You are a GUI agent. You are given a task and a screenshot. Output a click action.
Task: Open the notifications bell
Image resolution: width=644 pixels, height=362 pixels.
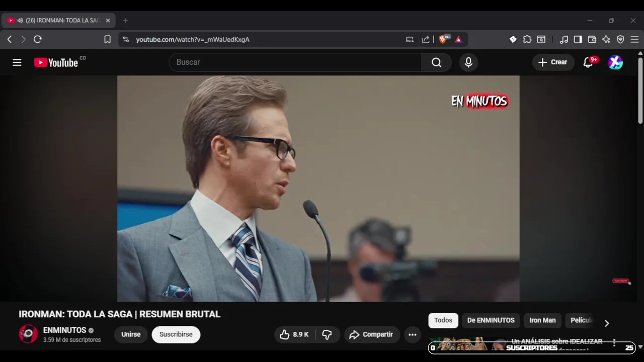click(588, 62)
